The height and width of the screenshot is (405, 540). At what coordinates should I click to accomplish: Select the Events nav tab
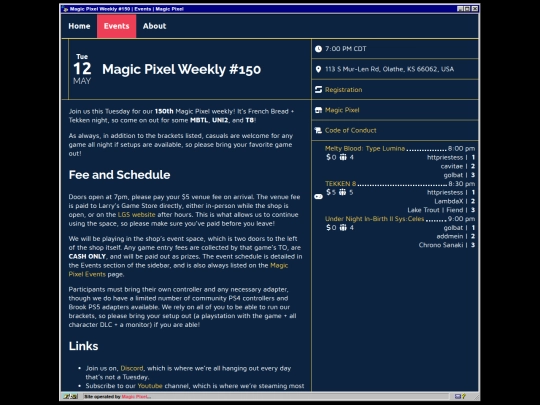point(116,26)
